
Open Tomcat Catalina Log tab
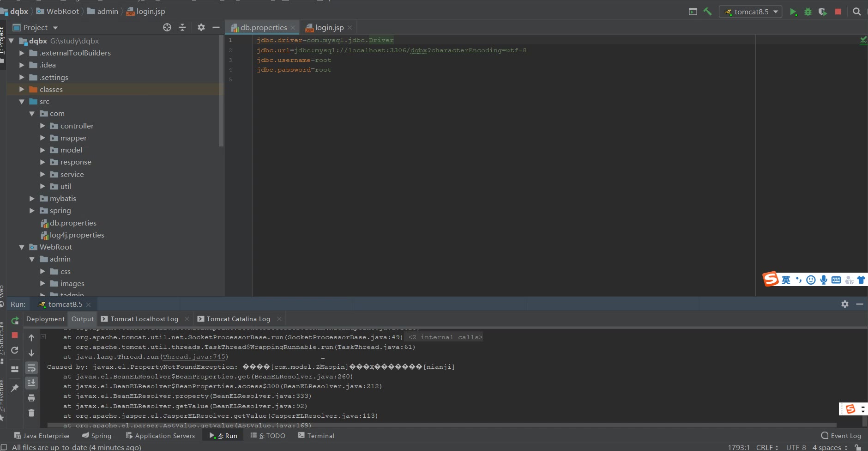238,319
